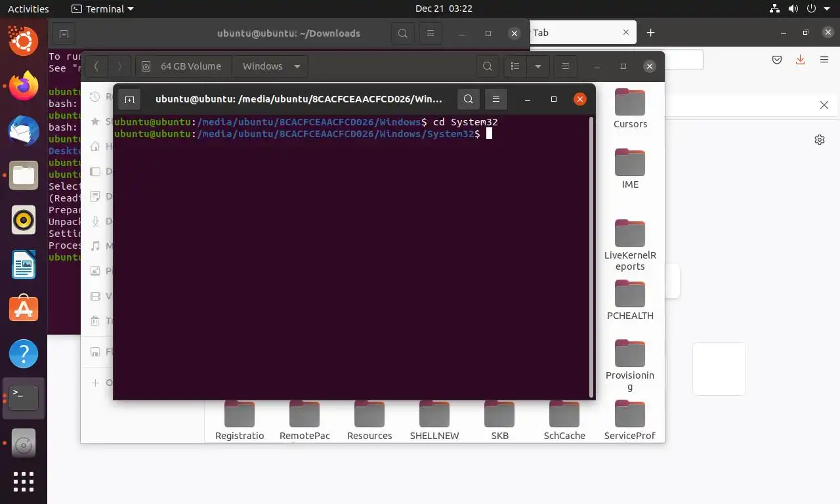Click search icon in Files window

point(487,66)
